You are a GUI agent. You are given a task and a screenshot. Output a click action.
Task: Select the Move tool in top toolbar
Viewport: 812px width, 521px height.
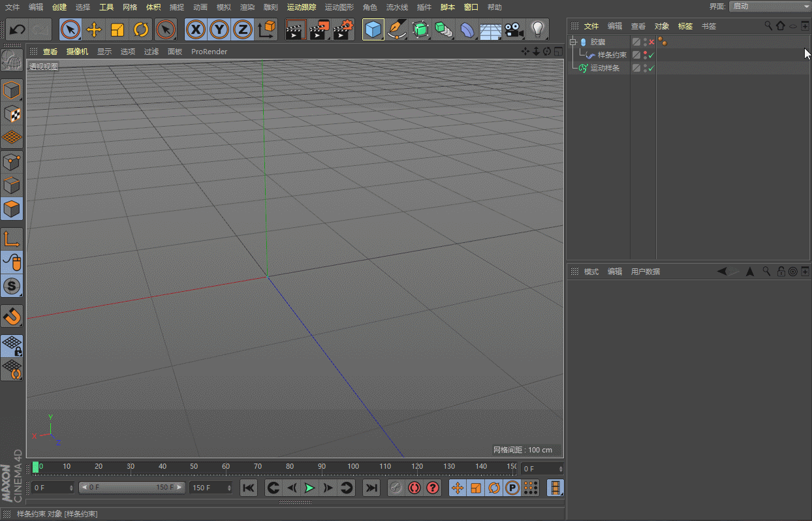tap(94, 29)
